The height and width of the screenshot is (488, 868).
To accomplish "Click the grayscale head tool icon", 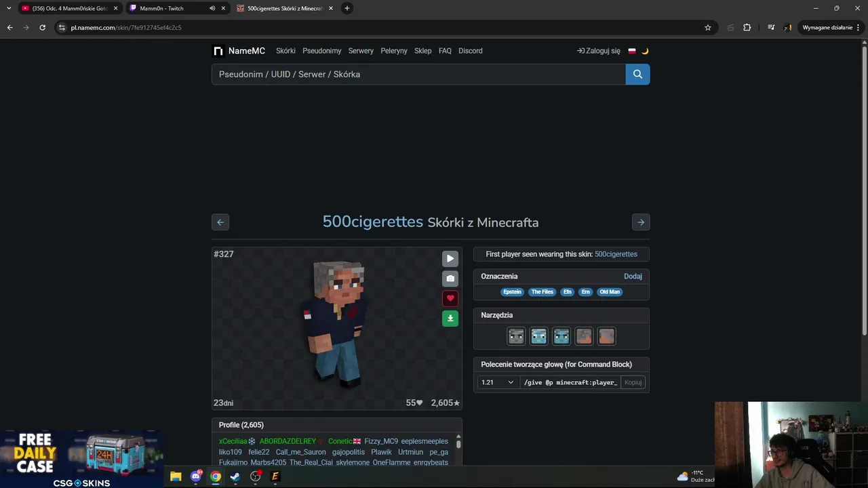I will click(516, 335).
